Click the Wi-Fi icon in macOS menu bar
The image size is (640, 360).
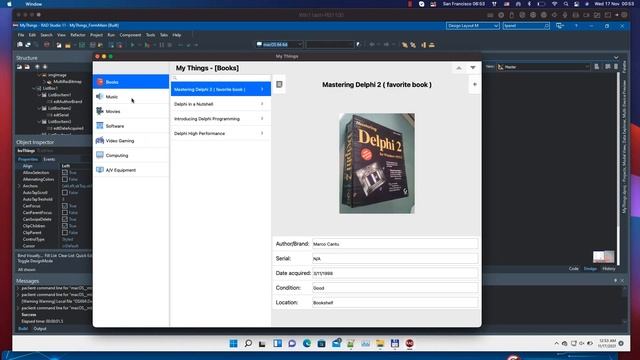point(554,4)
